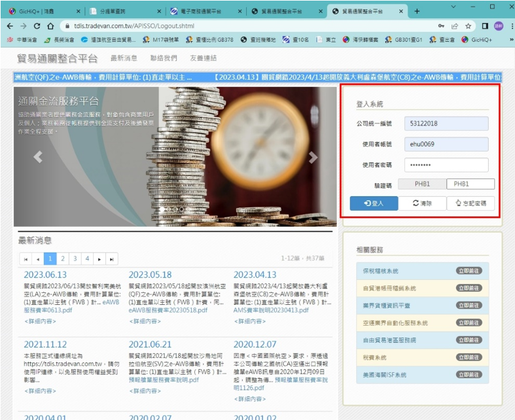Open the browser side panel icon

pos(485,26)
